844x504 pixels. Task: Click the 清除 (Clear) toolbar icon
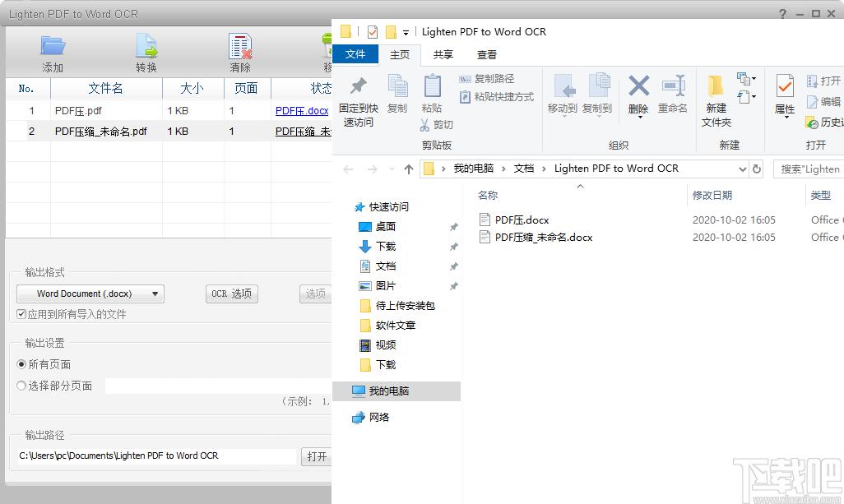[240, 46]
